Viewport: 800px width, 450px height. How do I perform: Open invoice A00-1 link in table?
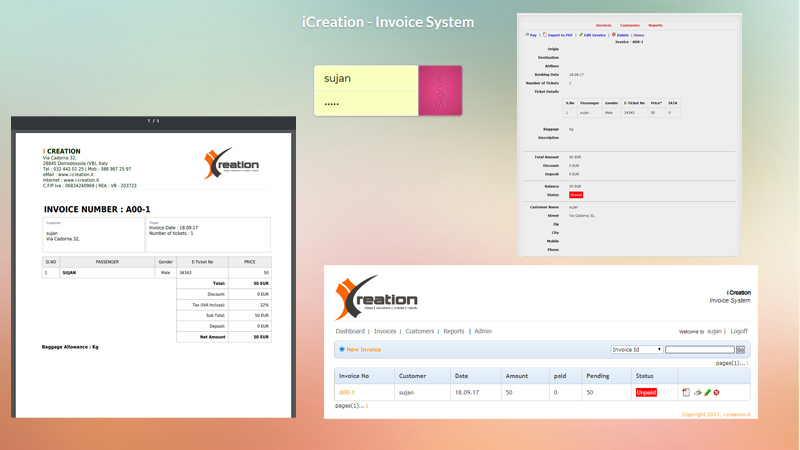coord(346,393)
